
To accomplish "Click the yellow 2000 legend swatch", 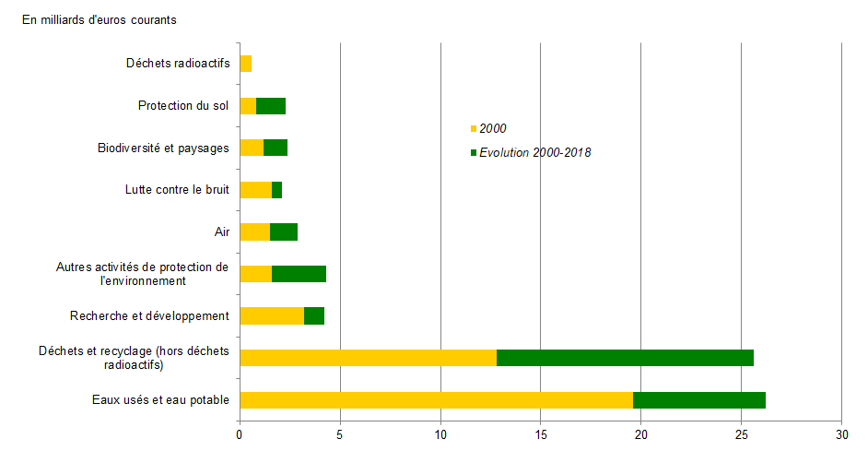I will tap(474, 128).
